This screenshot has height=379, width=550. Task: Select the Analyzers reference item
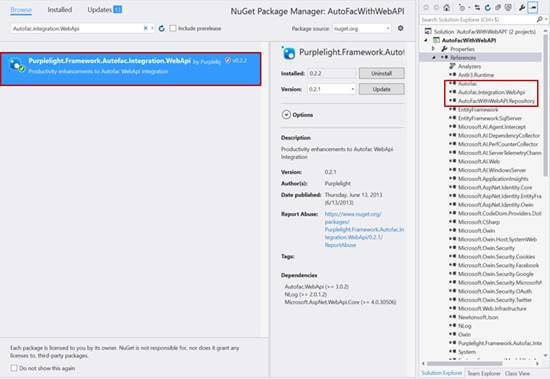[469, 66]
